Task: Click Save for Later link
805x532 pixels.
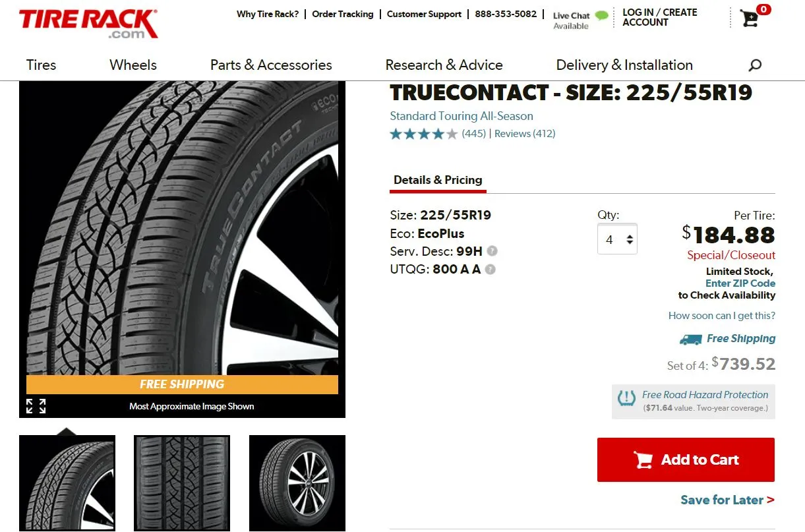Action: [x=727, y=500]
